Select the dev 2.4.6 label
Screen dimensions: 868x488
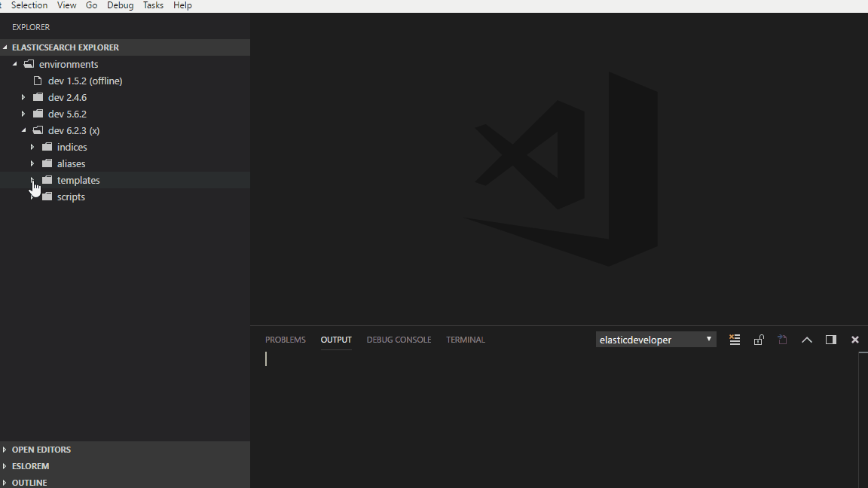click(68, 97)
